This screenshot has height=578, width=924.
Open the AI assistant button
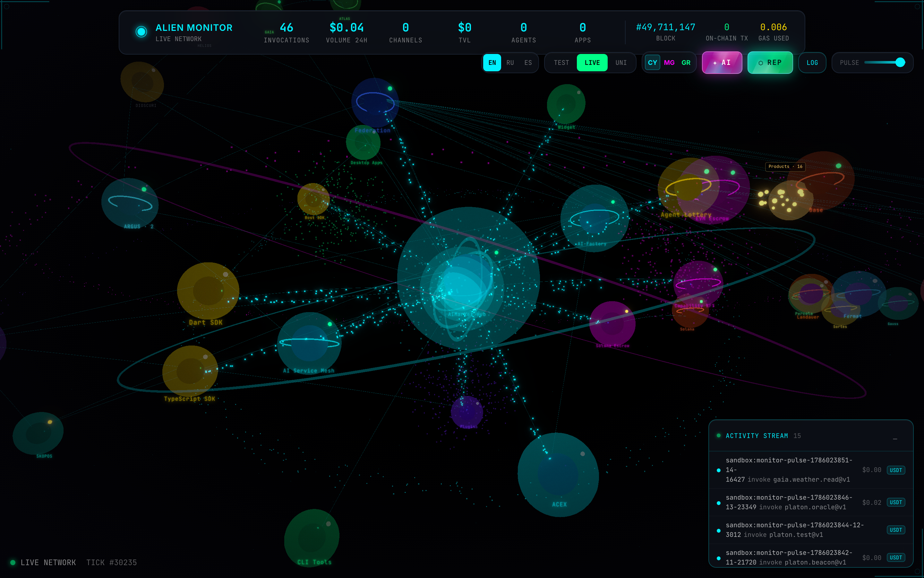[x=722, y=63]
